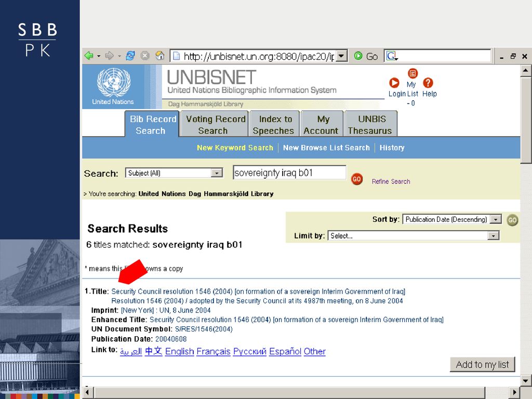
Task: Open the History menu item
Action: (x=392, y=148)
